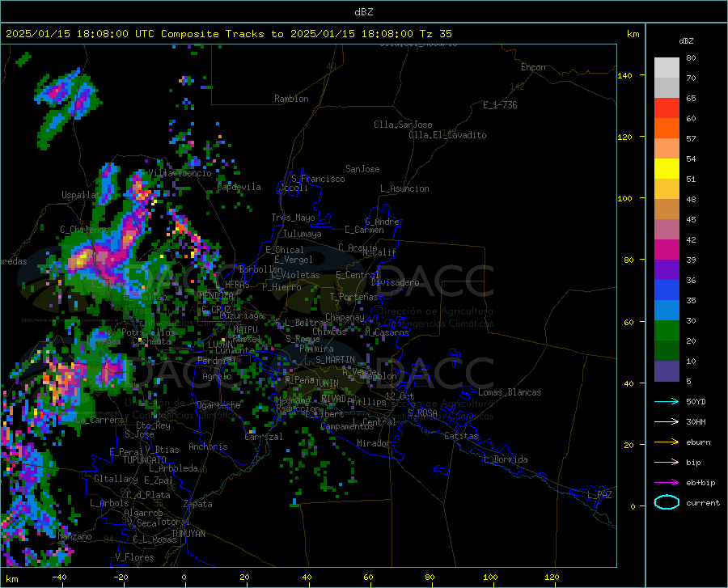Click the RIVAD label on map
The image size is (728, 588).
tap(334, 399)
